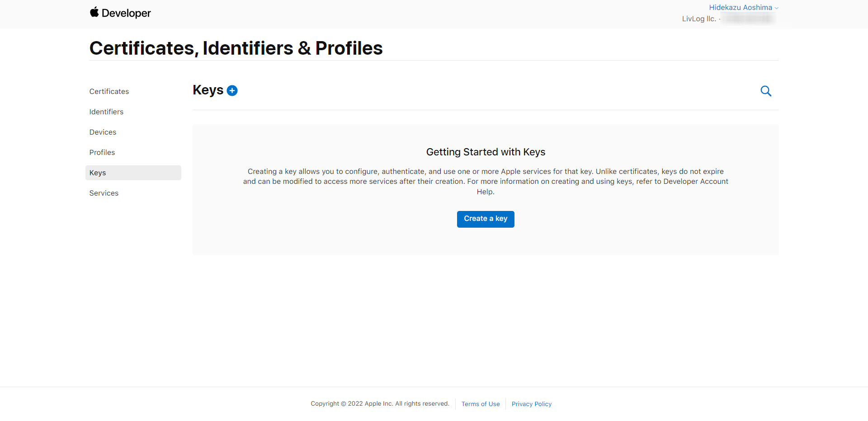
Task: Switch to Profiles in the sidebar
Action: click(x=102, y=153)
